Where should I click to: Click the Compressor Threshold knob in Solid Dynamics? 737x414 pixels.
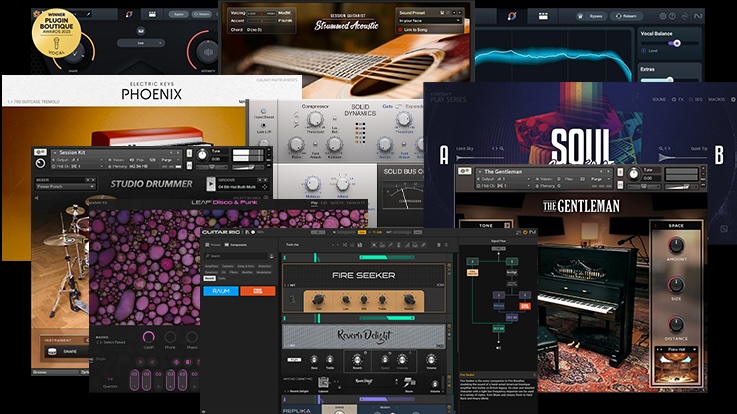(x=315, y=119)
